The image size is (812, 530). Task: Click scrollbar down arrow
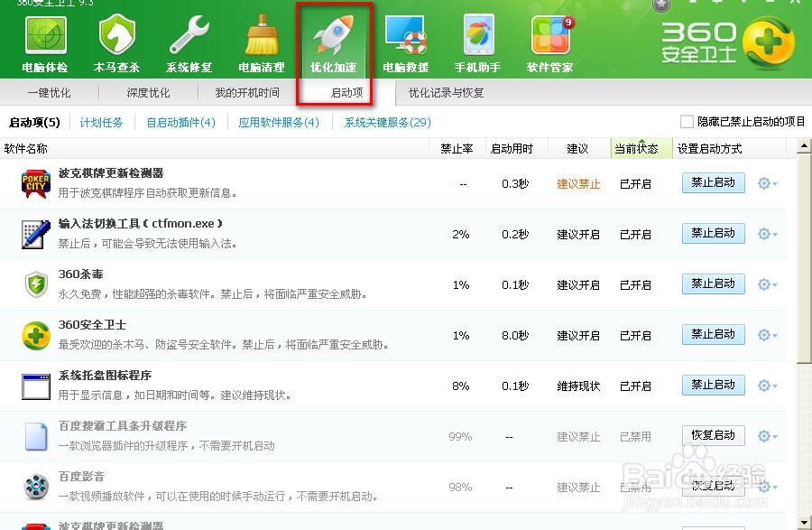click(x=804, y=522)
